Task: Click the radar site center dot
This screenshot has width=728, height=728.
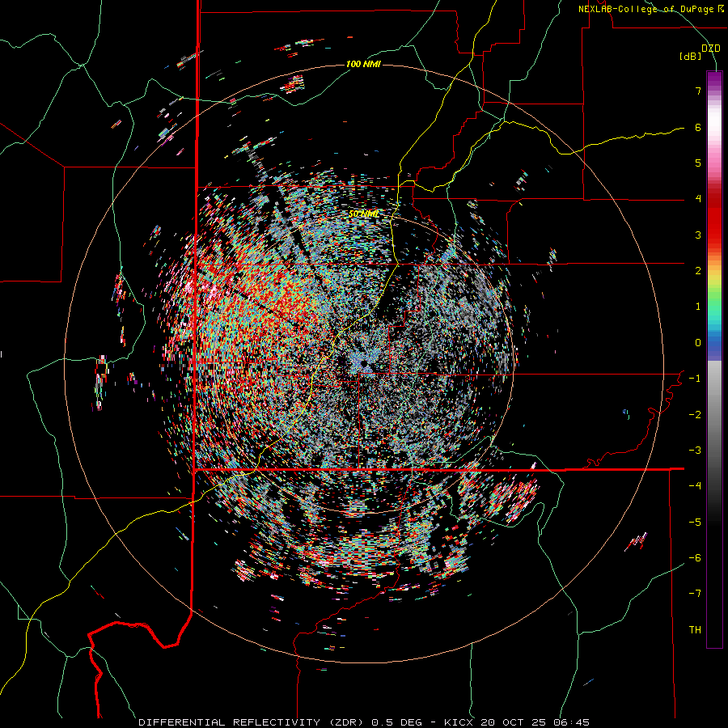Action: tap(364, 363)
